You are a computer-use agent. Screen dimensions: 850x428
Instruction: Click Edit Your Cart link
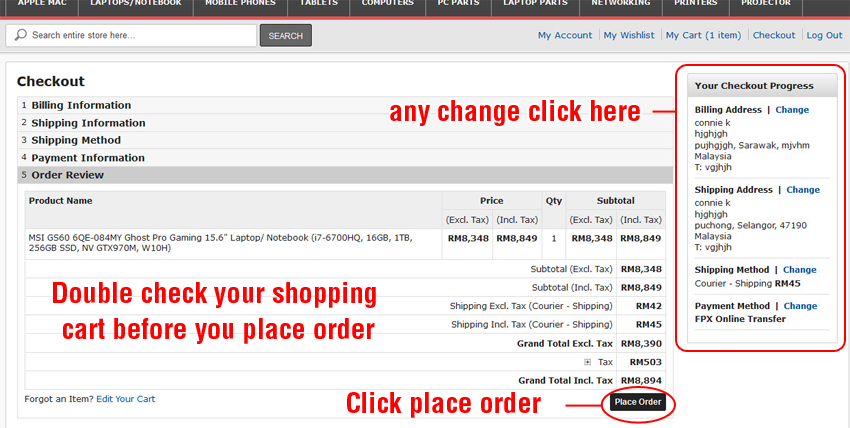pos(126,399)
